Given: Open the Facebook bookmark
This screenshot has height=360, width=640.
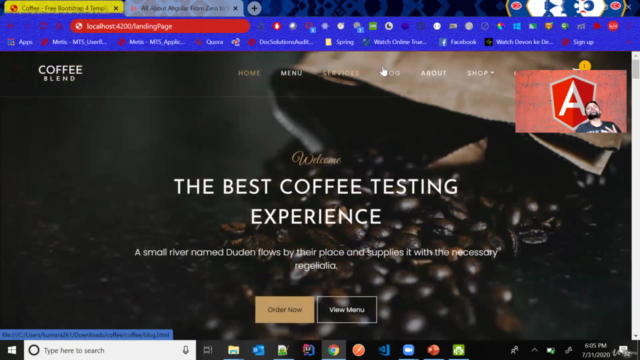Looking at the screenshot, I should click(x=458, y=42).
